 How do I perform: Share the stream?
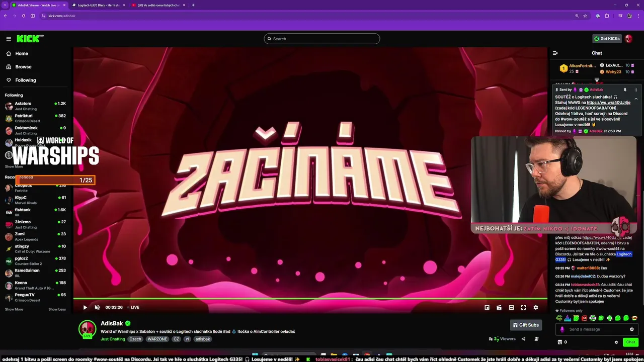tap(523, 339)
